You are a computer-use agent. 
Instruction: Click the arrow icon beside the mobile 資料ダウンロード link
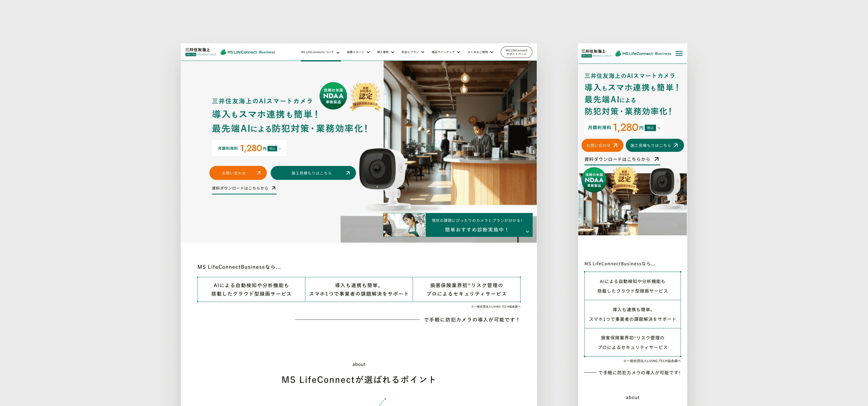coord(656,159)
